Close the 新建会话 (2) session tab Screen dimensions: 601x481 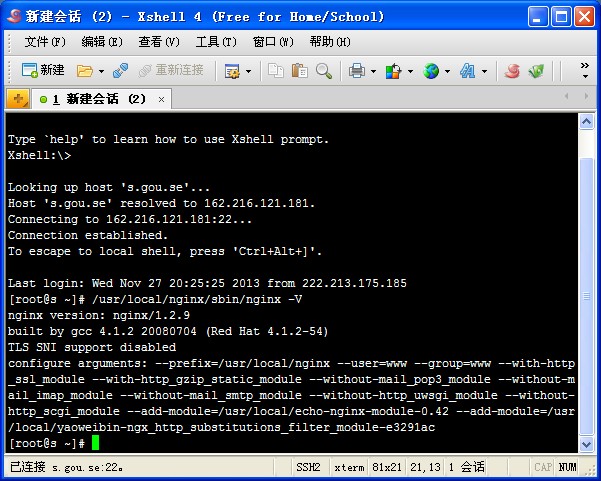[162, 99]
